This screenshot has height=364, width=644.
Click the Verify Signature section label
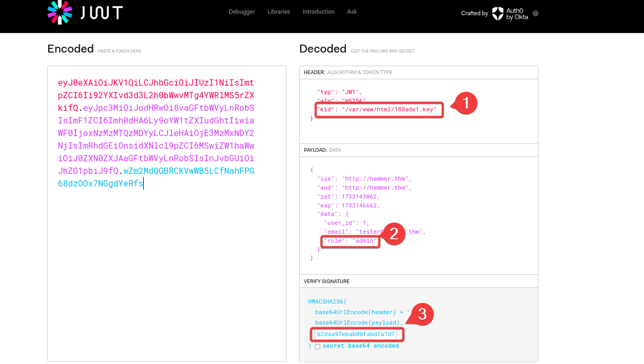pyautogui.click(x=326, y=282)
